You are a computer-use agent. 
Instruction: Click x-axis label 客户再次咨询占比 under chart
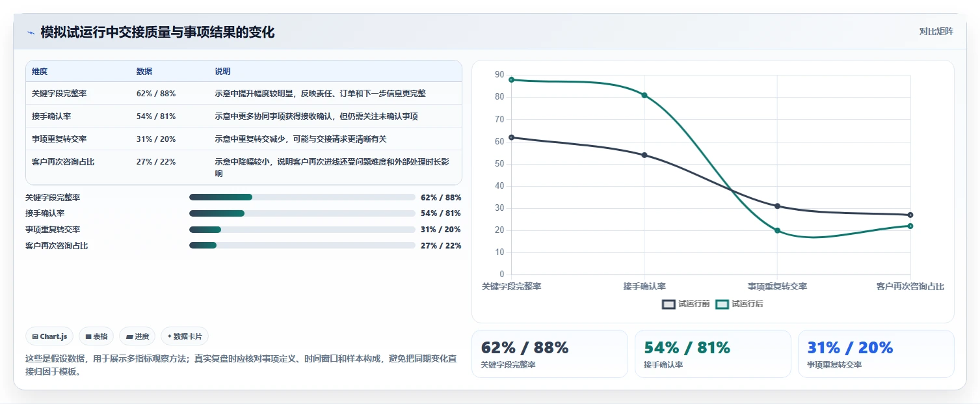(x=910, y=286)
